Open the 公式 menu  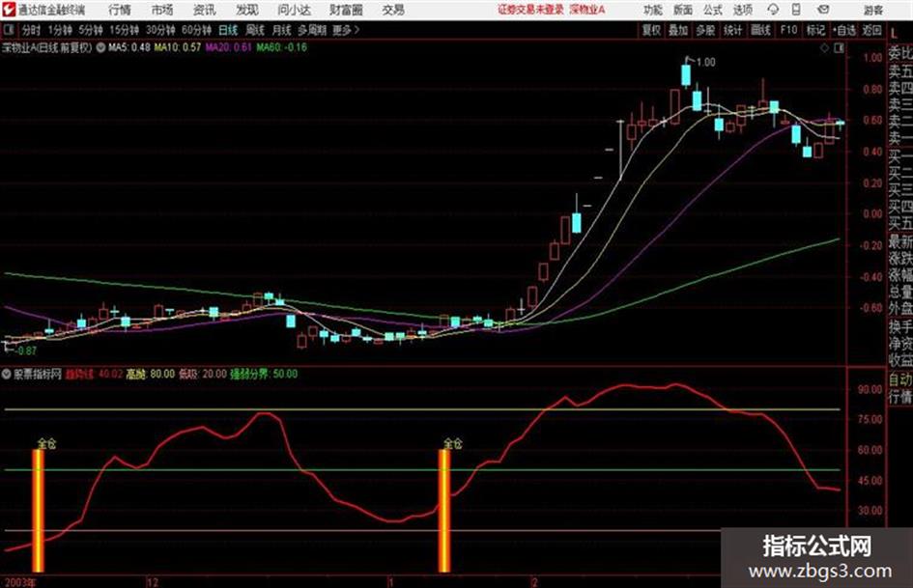tap(713, 10)
